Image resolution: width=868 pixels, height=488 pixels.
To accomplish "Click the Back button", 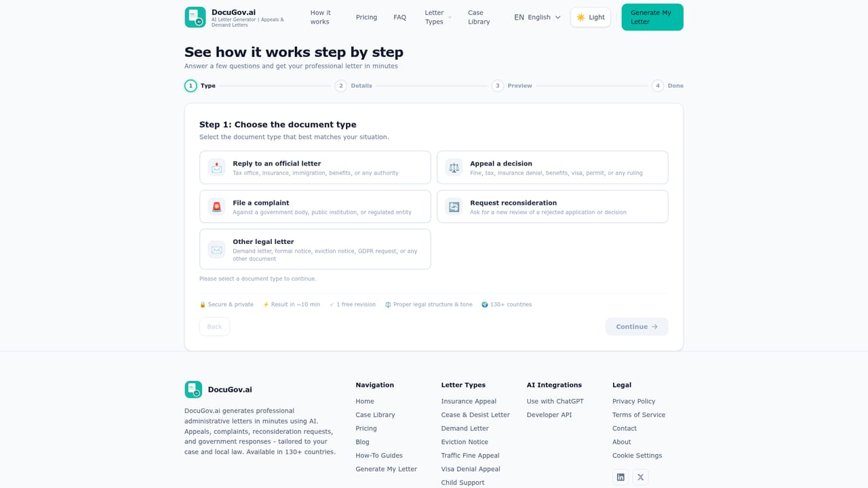I will (x=214, y=327).
